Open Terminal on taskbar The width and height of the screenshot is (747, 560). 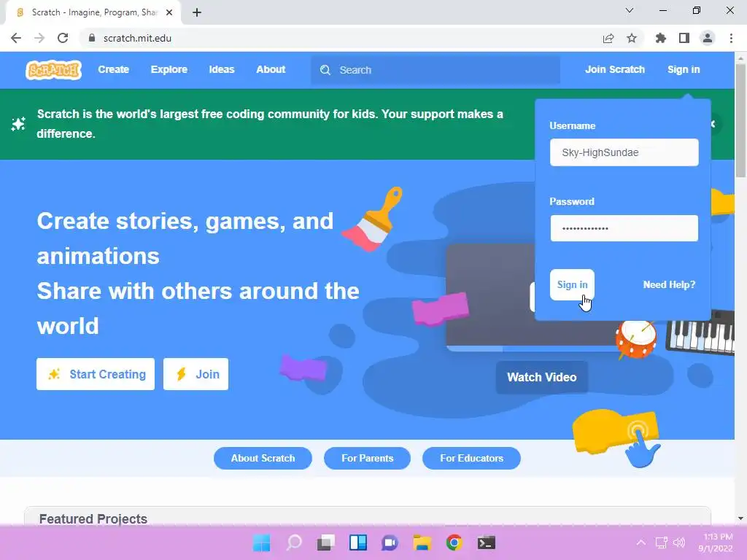pos(487,542)
